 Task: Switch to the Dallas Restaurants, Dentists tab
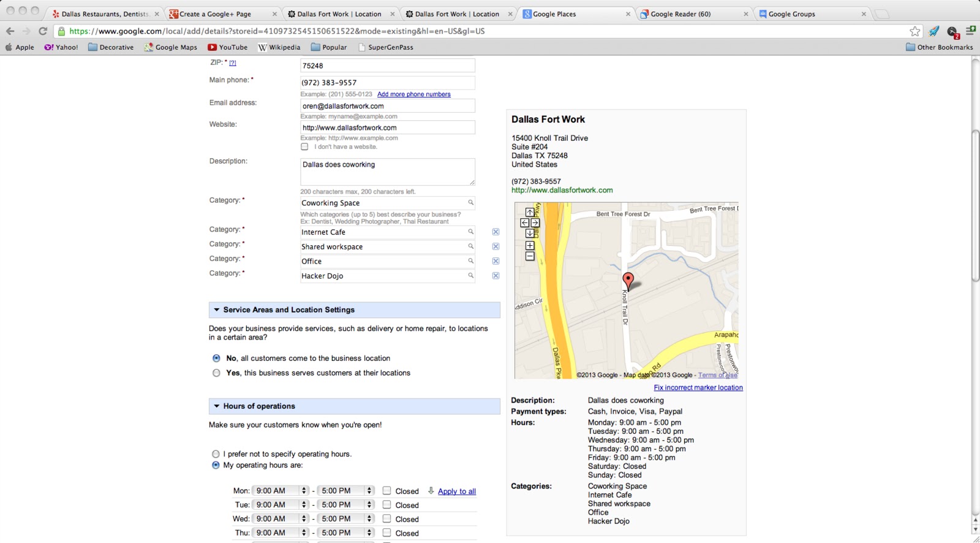click(105, 14)
